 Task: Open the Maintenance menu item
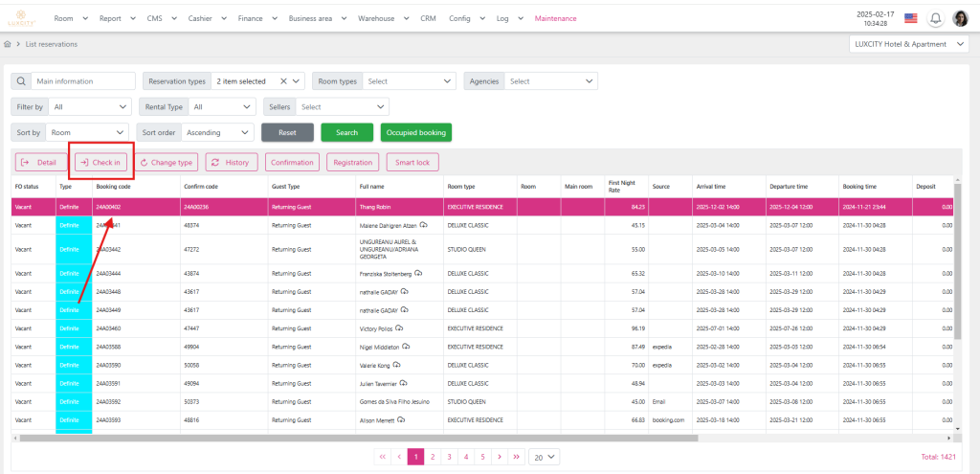point(555,18)
